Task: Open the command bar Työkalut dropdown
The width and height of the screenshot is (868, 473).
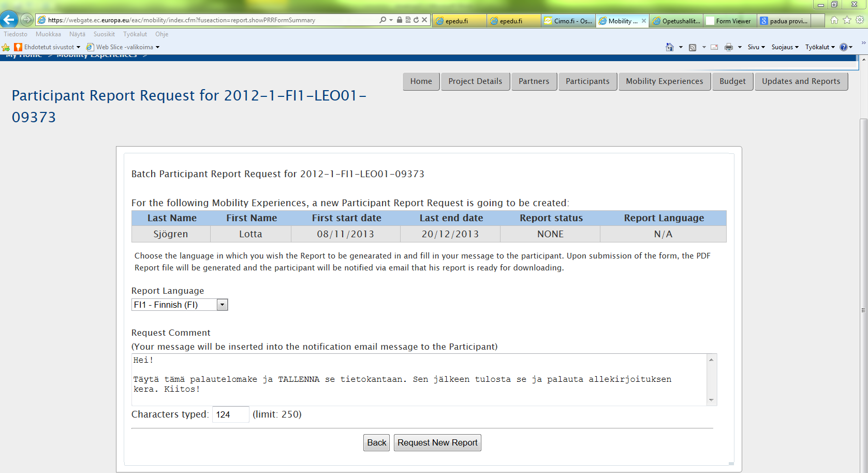Action: point(820,47)
